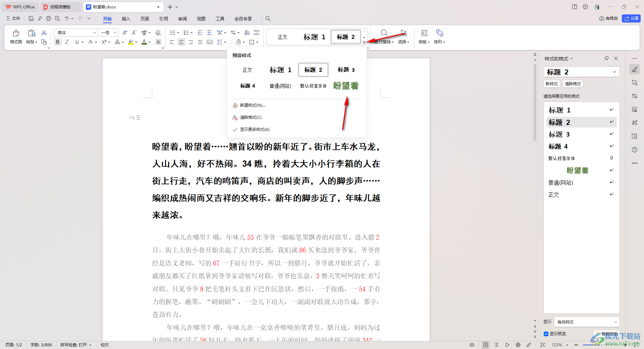Click the Decrease Indent icon

coord(200,33)
